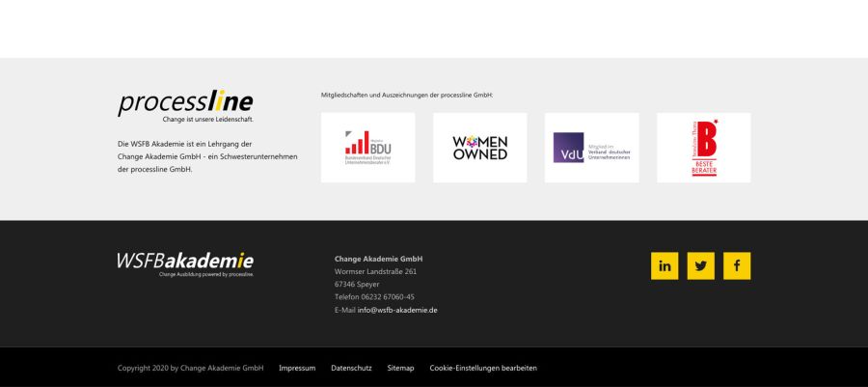Click the 'Change Ausbildung powered by processline.' tagline
868x387 pixels.
(206, 274)
